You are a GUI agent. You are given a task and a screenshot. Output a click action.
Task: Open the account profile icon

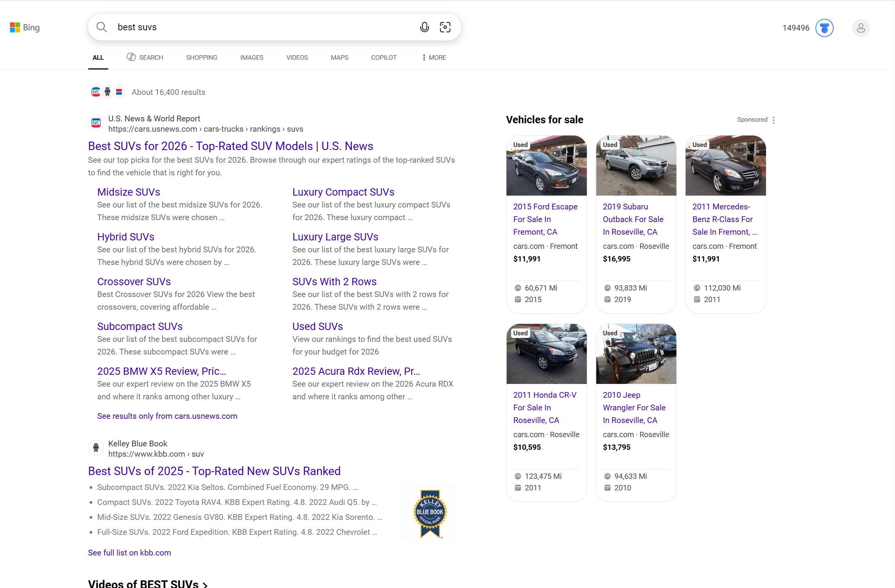(861, 28)
